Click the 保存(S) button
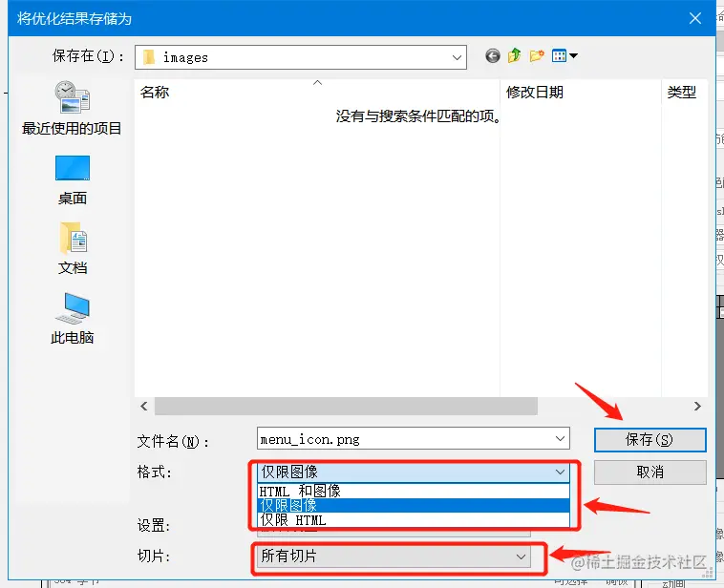This screenshot has width=724, height=588. [649, 440]
